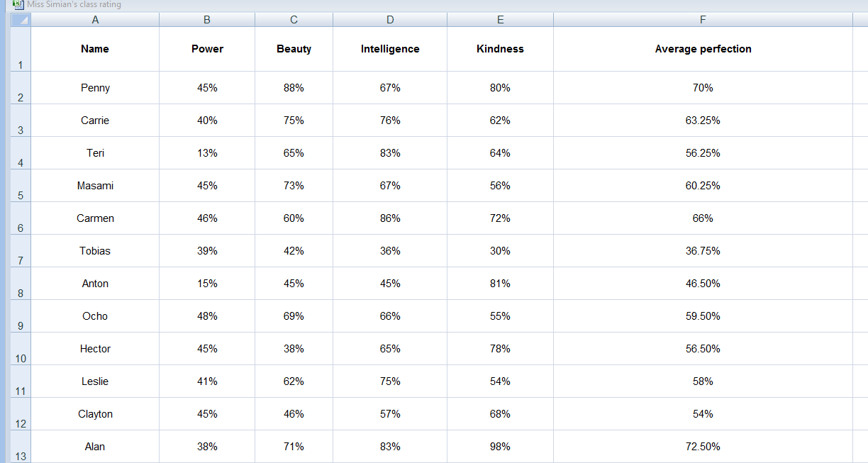Select row 7 header

(x=19, y=250)
